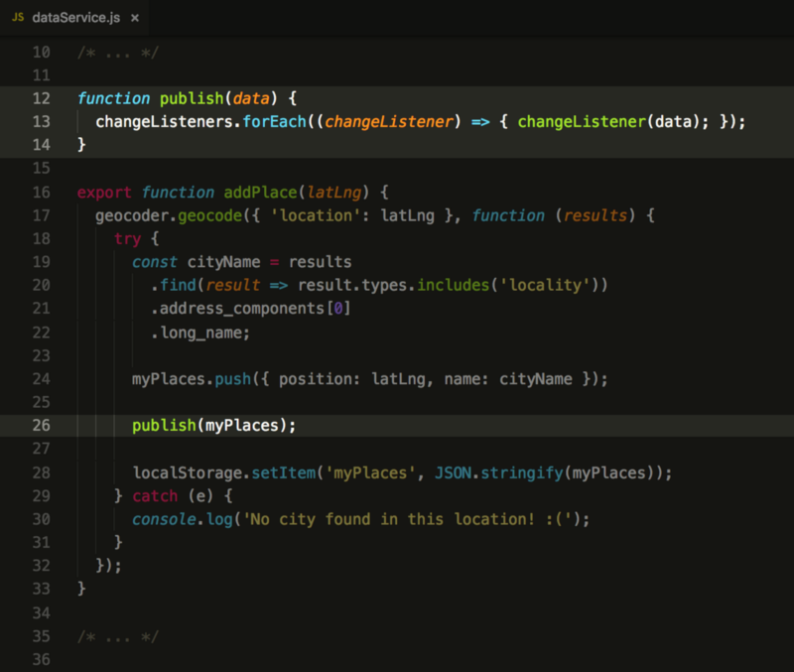Click 'position:' key on line 24

(320, 379)
